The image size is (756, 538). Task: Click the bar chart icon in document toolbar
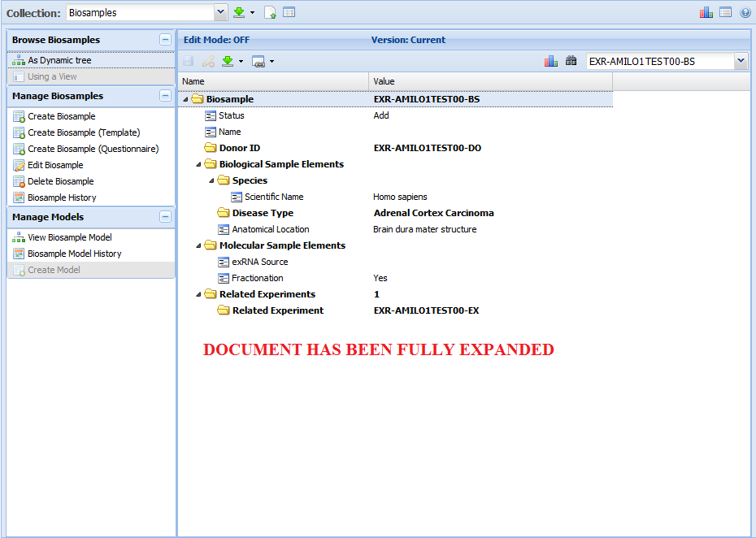(551, 61)
